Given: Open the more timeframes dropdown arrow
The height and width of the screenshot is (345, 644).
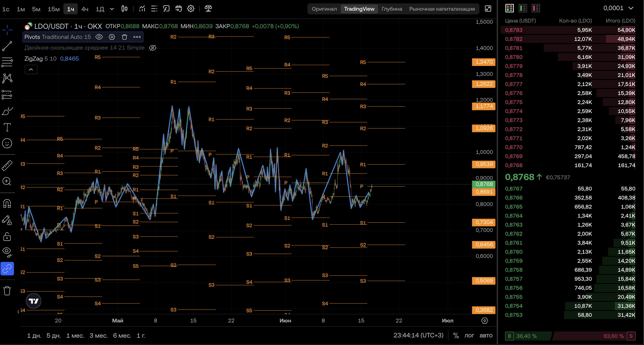Looking at the screenshot, I should tap(112, 9).
